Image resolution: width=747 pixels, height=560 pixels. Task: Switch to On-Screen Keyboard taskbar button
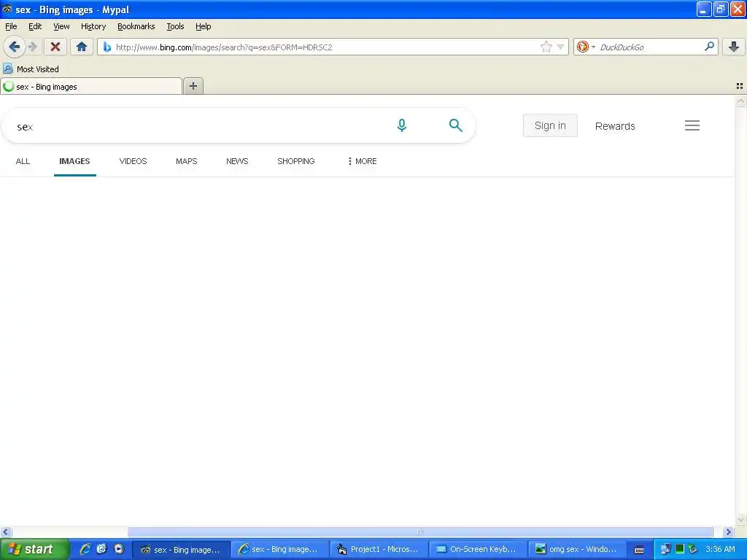(479, 550)
